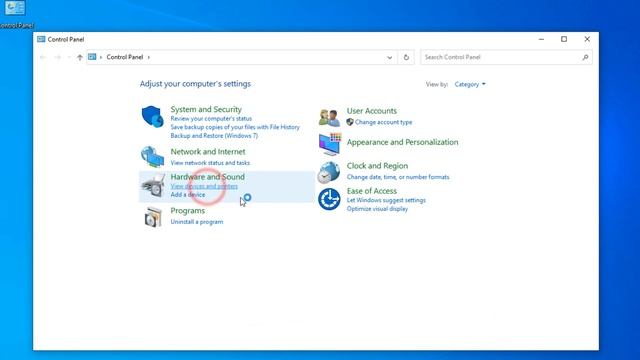Screen dimensions: 640x360
Task: Open the Hardware and Sound printer icon
Action: (x=153, y=186)
